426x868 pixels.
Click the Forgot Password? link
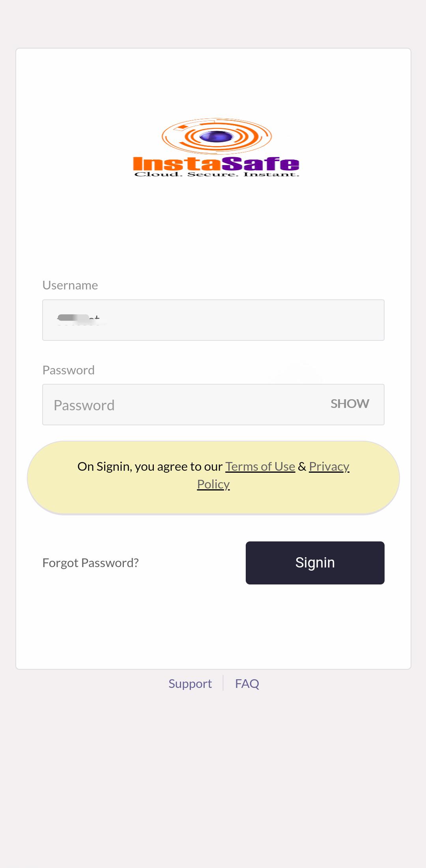tap(90, 563)
